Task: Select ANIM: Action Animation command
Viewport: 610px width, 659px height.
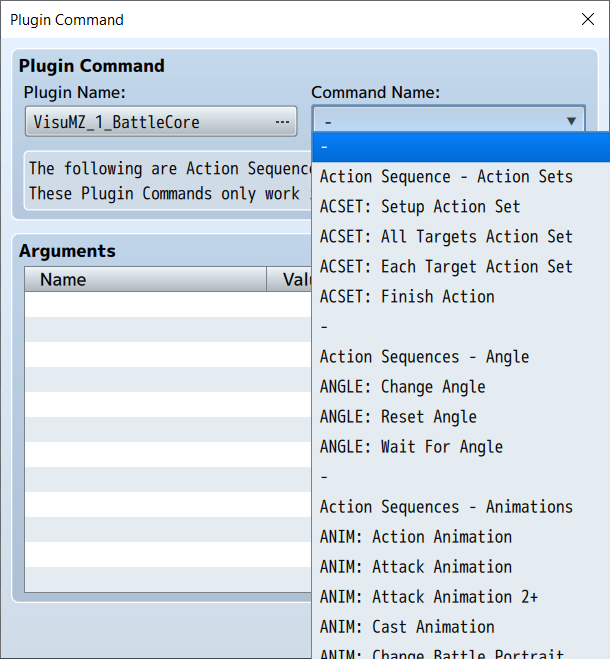Action: [x=416, y=537]
